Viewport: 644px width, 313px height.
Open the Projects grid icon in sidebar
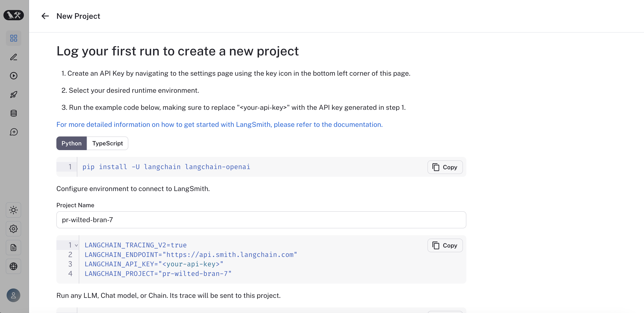click(14, 38)
